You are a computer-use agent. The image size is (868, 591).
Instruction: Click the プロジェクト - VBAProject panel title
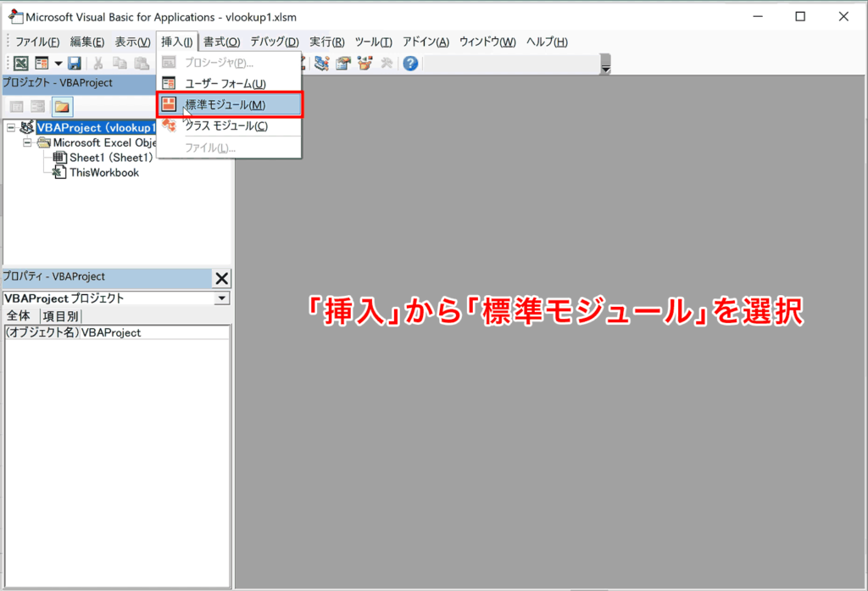coord(58,82)
